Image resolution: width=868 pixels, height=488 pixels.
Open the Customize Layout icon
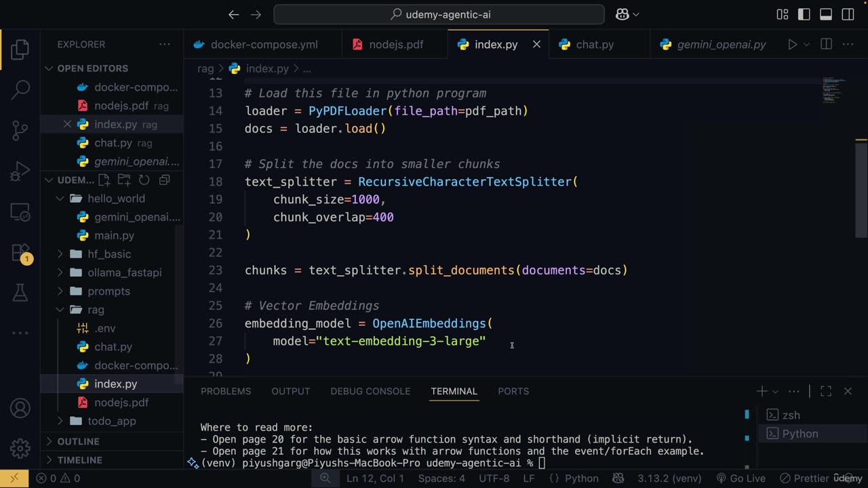click(782, 14)
